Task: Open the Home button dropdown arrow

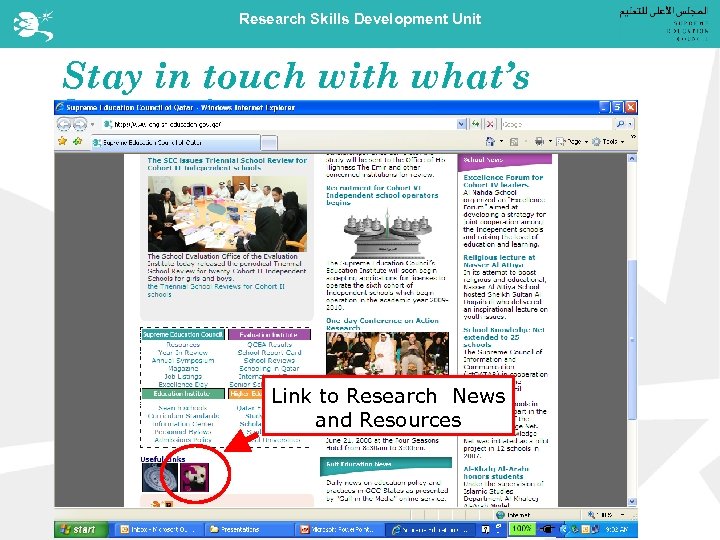Action: point(501,142)
